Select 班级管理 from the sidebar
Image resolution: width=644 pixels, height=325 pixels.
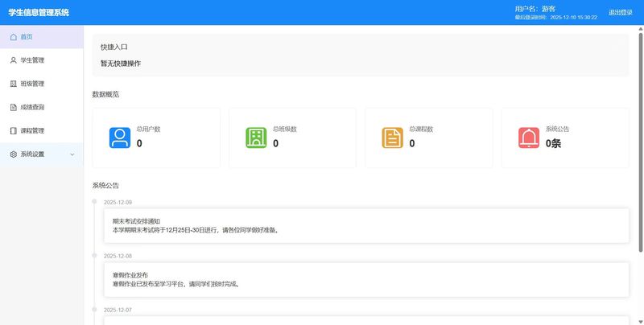(32, 84)
